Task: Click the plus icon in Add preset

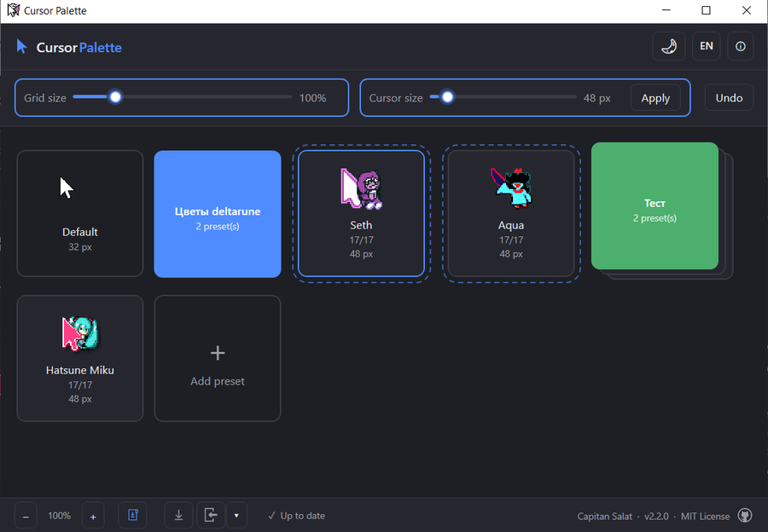Action: [x=218, y=353]
